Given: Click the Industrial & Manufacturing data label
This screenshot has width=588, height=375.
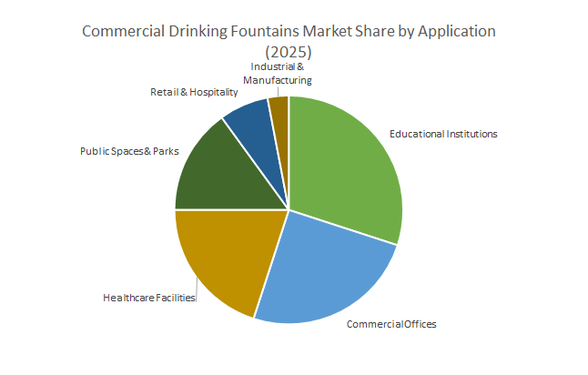Looking at the screenshot, I should pos(278,74).
